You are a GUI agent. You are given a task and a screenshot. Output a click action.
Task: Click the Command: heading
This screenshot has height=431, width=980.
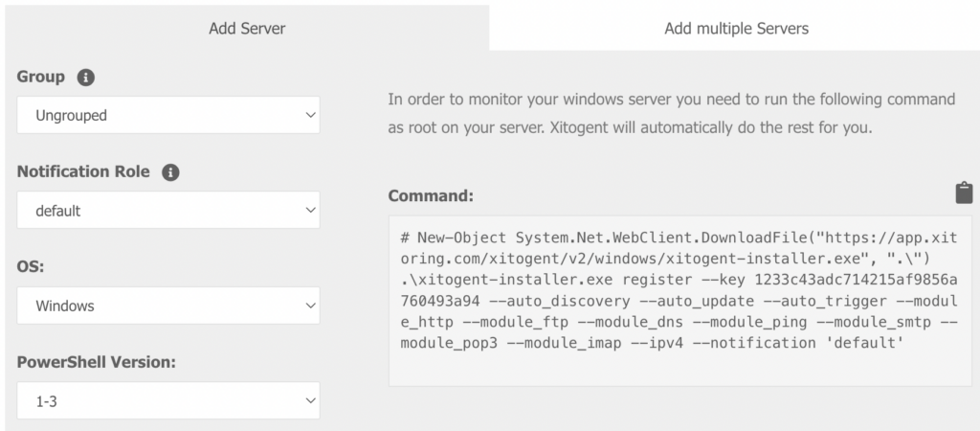tap(431, 195)
